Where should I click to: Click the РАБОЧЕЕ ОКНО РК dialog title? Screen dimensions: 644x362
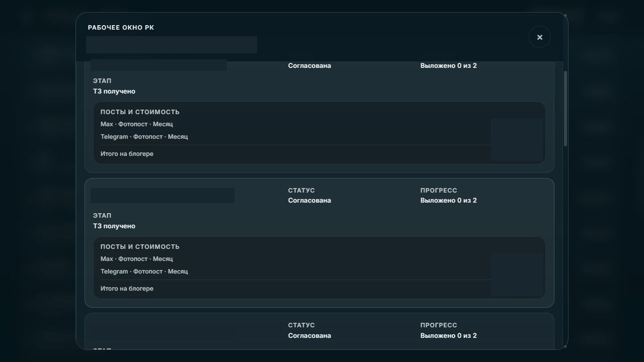[x=121, y=28]
